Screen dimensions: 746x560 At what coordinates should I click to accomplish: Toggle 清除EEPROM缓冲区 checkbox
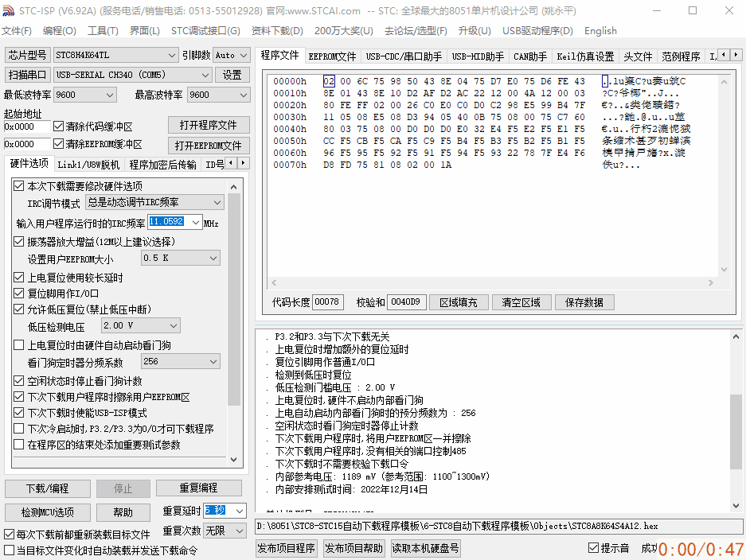point(59,143)
